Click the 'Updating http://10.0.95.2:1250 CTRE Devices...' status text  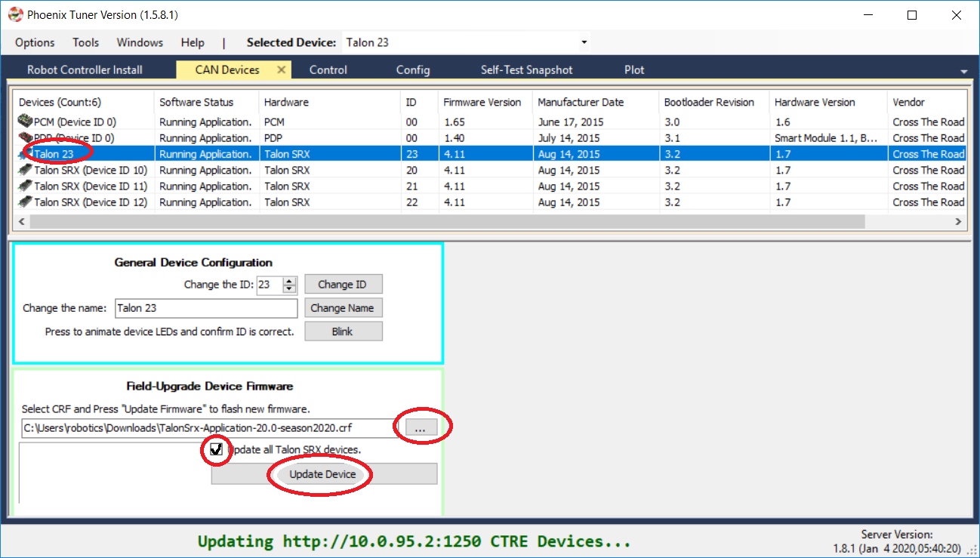(414, 541)
